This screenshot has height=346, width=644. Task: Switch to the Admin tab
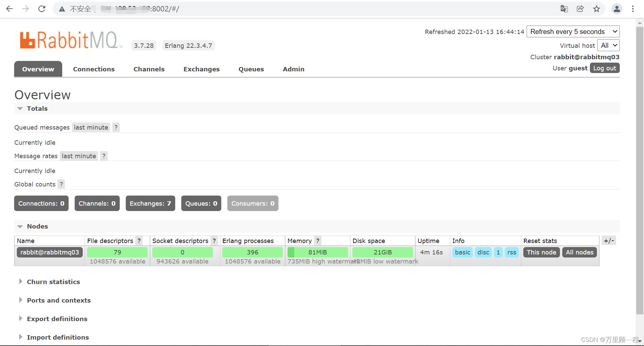[x=294, y=69]
